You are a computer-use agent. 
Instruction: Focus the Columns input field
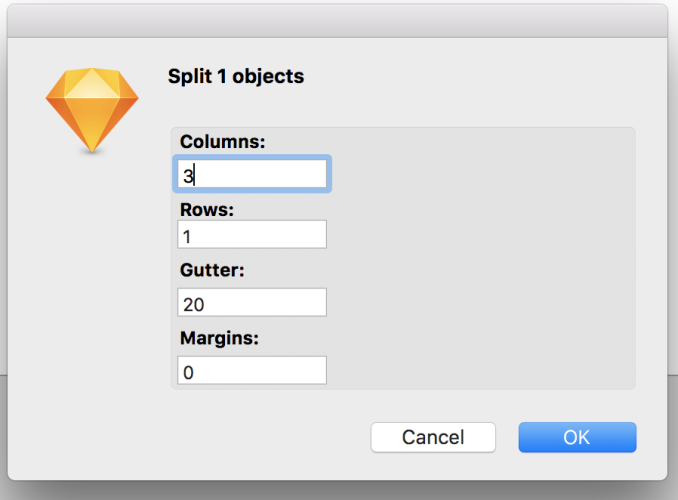(x=252, y=174)
